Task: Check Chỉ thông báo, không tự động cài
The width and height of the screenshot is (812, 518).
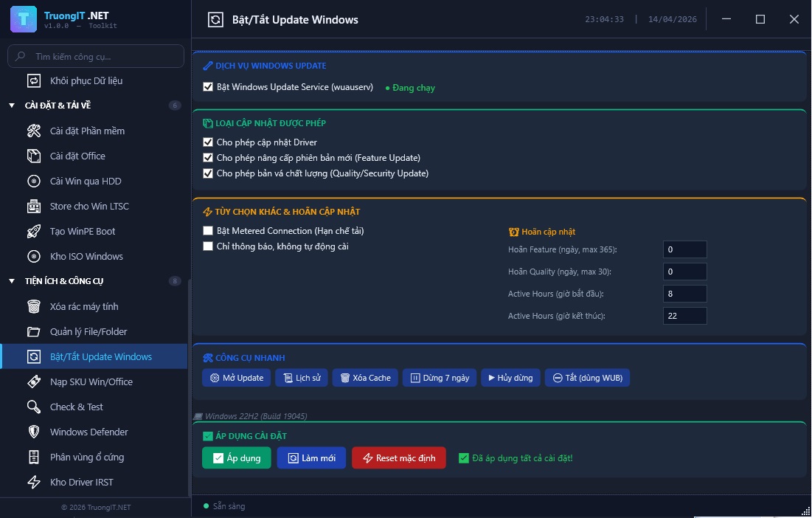Action: (x=208, y=246)
